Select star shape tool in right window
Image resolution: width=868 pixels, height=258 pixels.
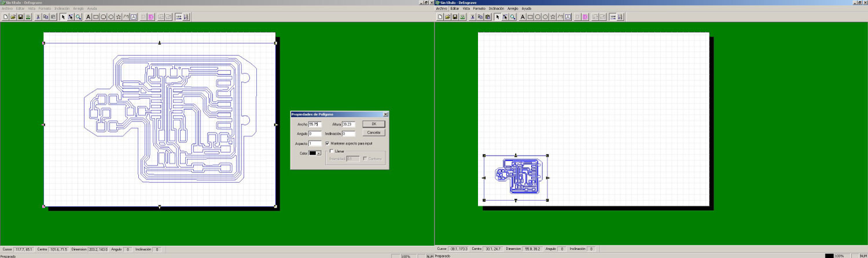[553, 17]
